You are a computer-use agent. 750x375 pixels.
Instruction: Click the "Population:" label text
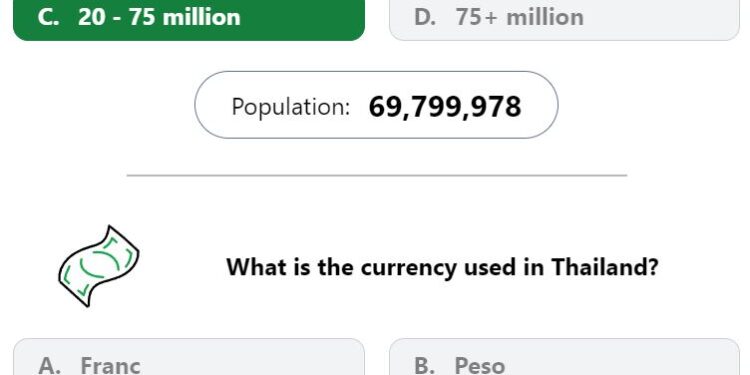(x=291, y=107)
